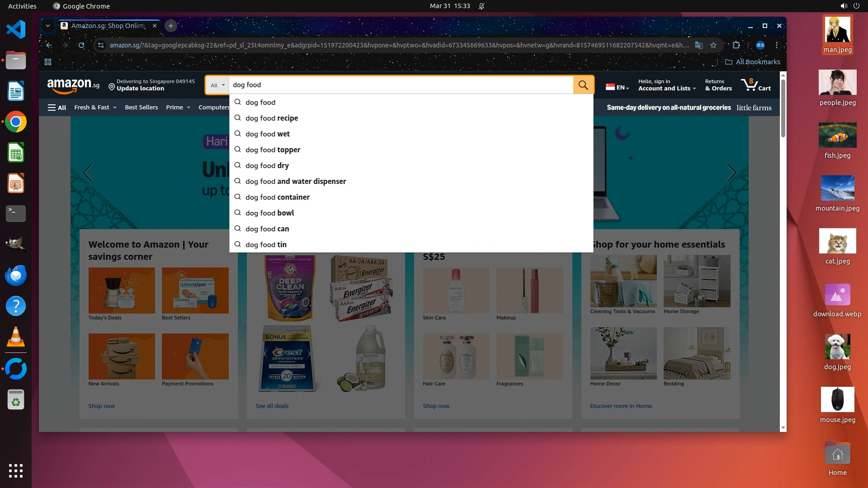This screenshot has width=868, height=488.
Task: Open Chrome apps grid shortcut
Action: (x=48, y=62)
